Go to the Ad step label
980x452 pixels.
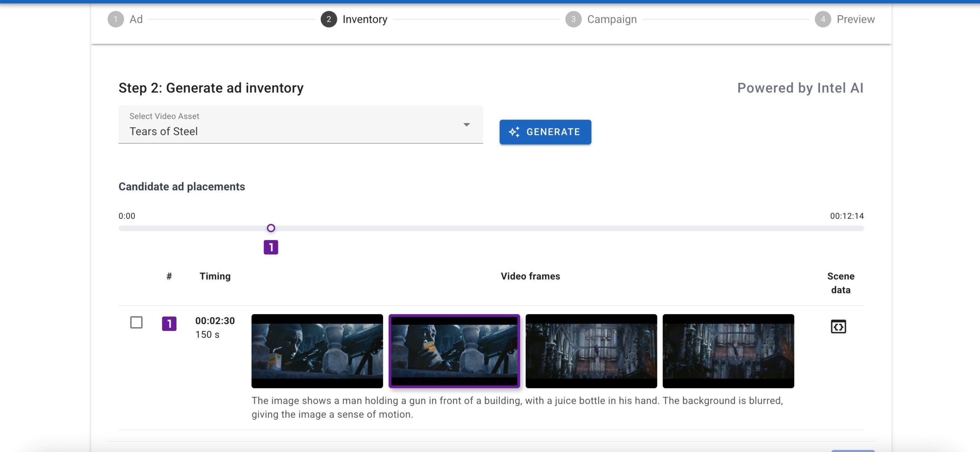(x=136, y=19)
